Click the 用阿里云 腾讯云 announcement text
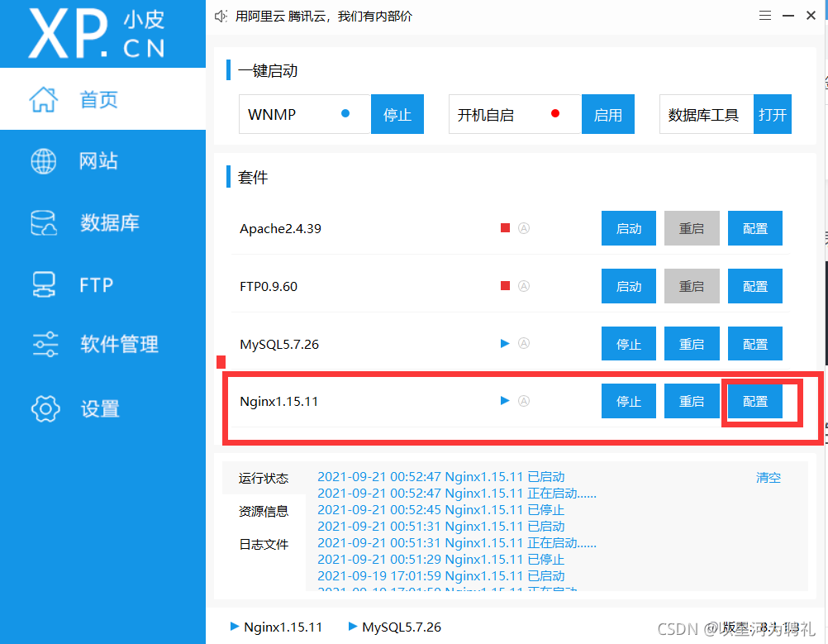Screen dimensions: 828x644 pyautogui.click(x=324, y=17)
